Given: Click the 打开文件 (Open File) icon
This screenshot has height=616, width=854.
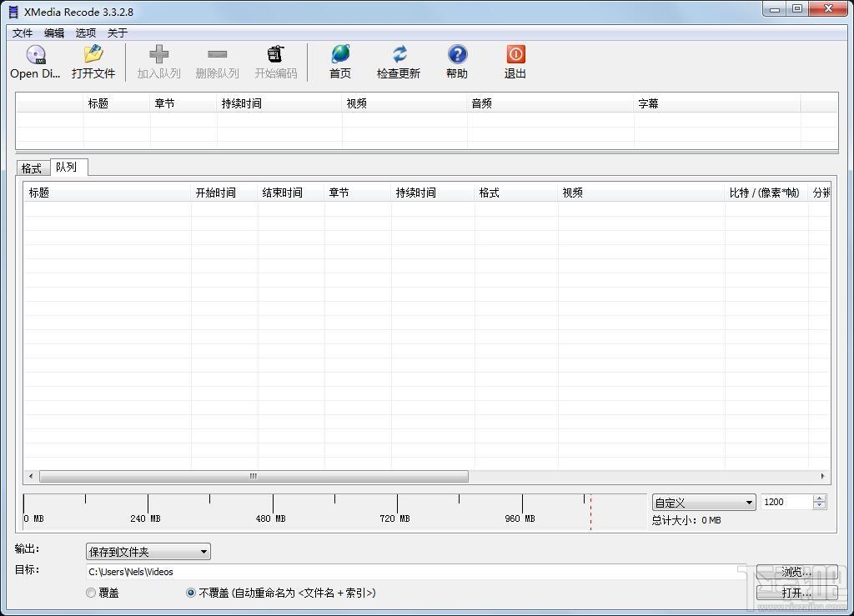Looking at the screenshot, I should 93,58.
